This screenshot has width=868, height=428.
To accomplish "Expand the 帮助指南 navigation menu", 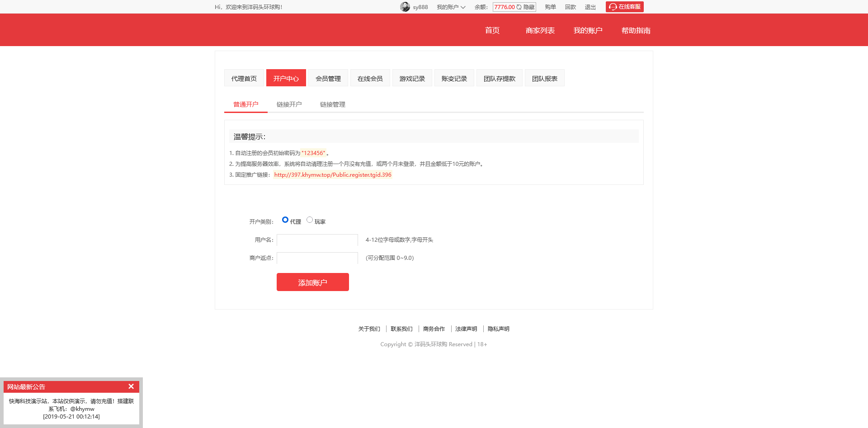I will pyautogui.click(x=635, y=30).
